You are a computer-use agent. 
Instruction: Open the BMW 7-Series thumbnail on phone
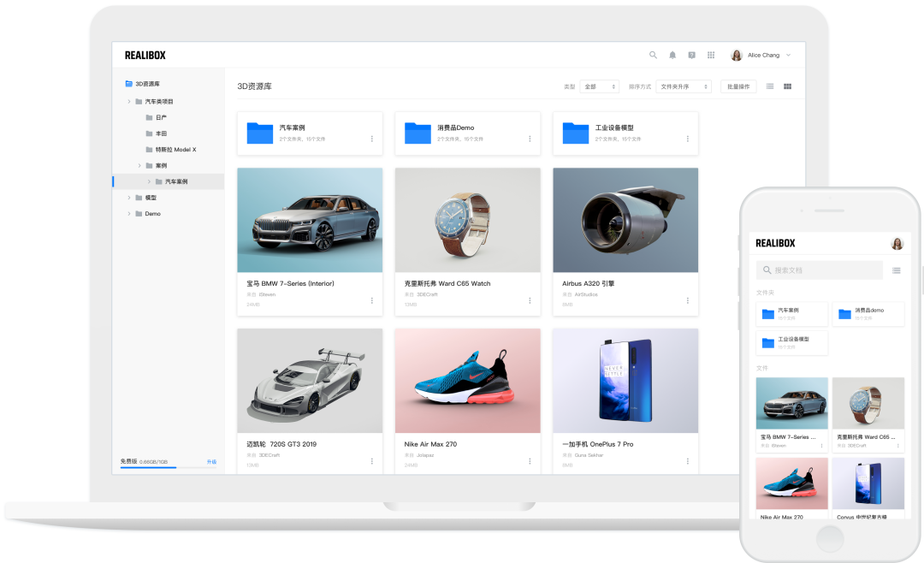tap(792, 403)
